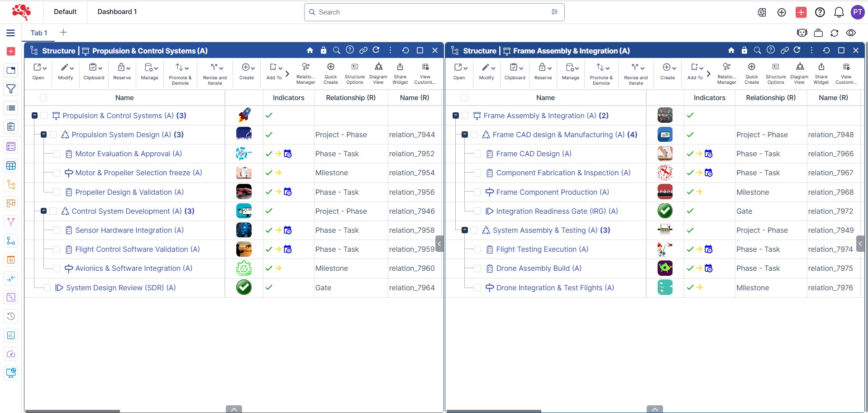Toggle the select-all checkbox in Propulsion panel
This screenshot has height=413, width=868.
tap(43, 97)
